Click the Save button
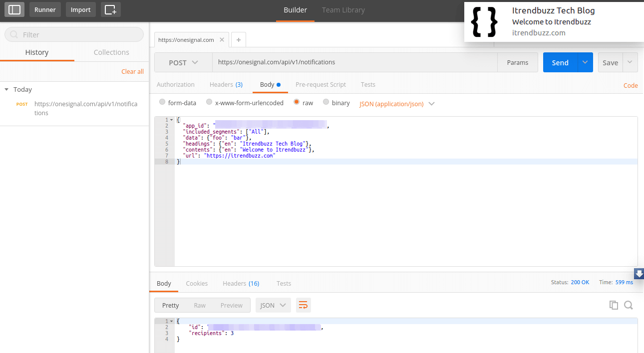This screenshot has width=644, height=353. tap(610, 62)
